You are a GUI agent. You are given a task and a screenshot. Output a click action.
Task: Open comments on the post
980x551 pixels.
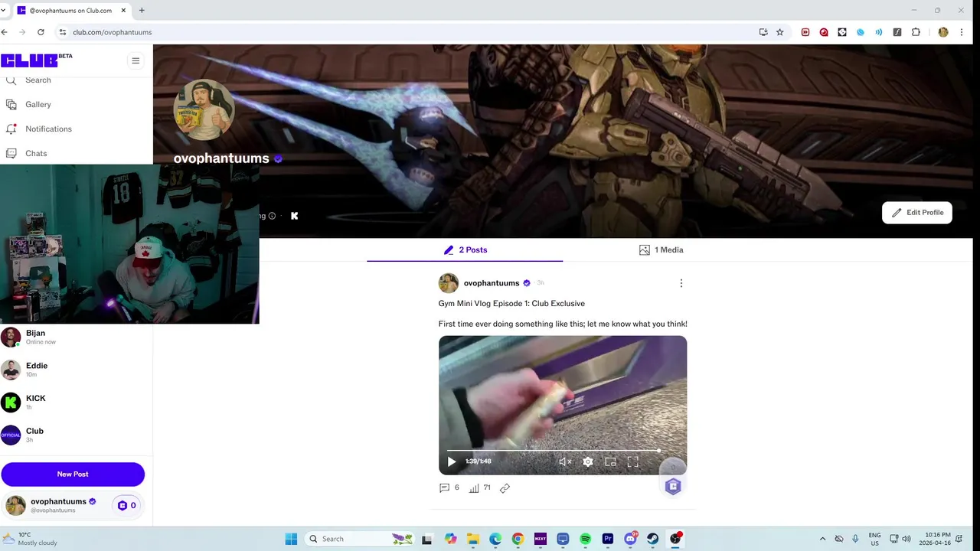tap(449, 487)
